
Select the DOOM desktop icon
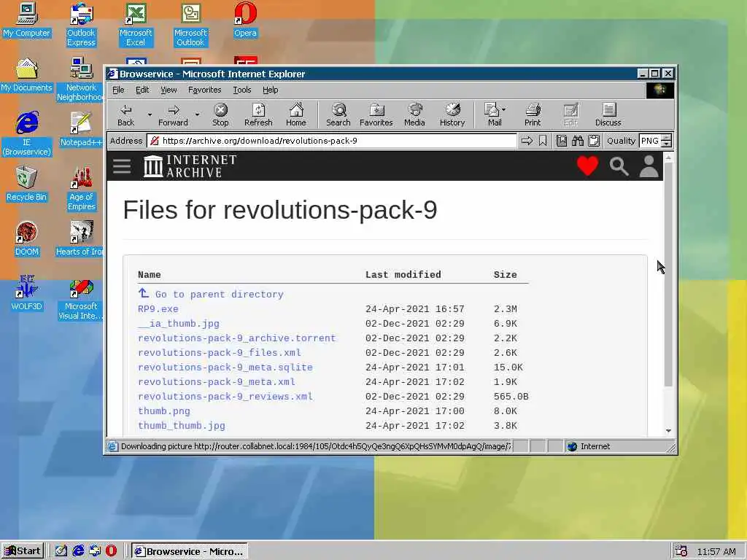27,238
